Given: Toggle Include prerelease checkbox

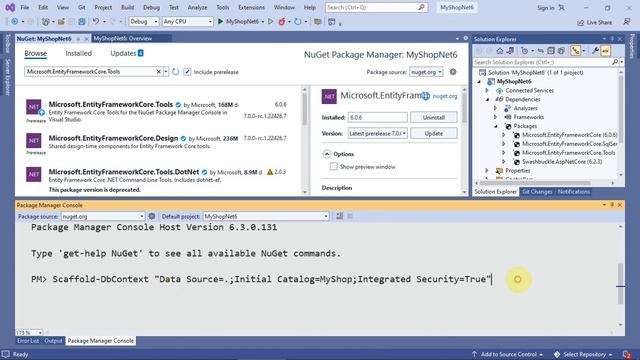Looking at the screenshot, I should (187, 72).
